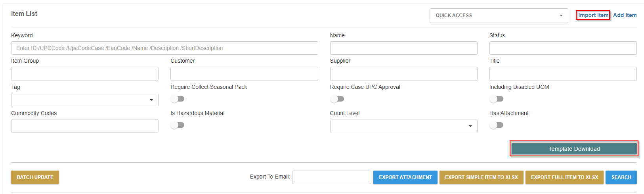This screenshot has width=644, height=194.
Task: Toggle the Is Hazardous Material switch
Action: click(x=178, y=125)
